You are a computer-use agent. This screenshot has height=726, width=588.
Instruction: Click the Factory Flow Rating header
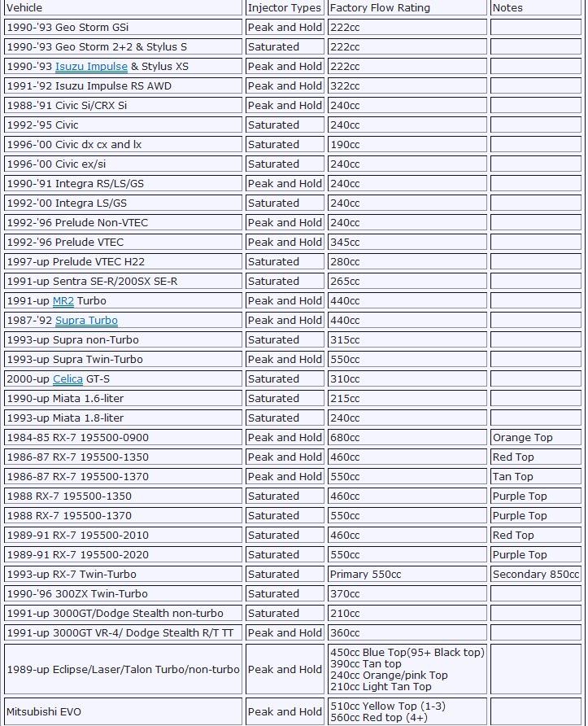(x=407, y=8)
